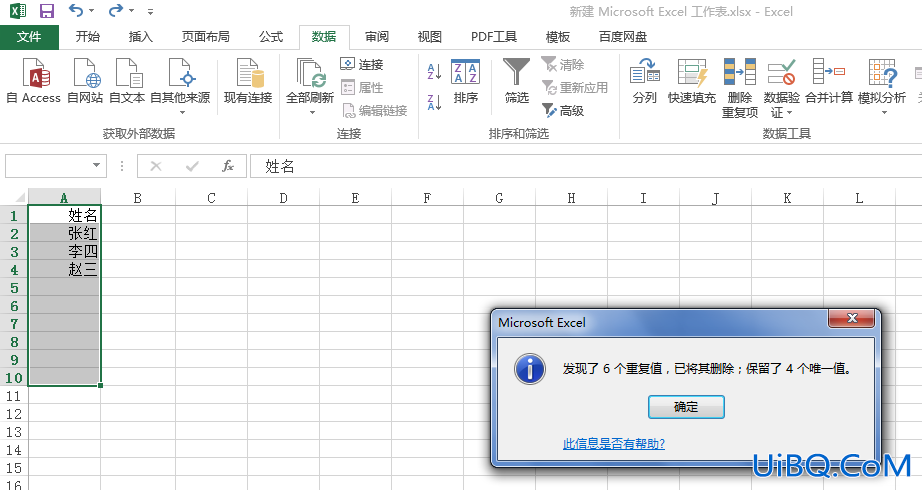Click the 数据验证 icon
Image resolution: width=922 pixels, height=490 pixels.
[x=781, y=73]
